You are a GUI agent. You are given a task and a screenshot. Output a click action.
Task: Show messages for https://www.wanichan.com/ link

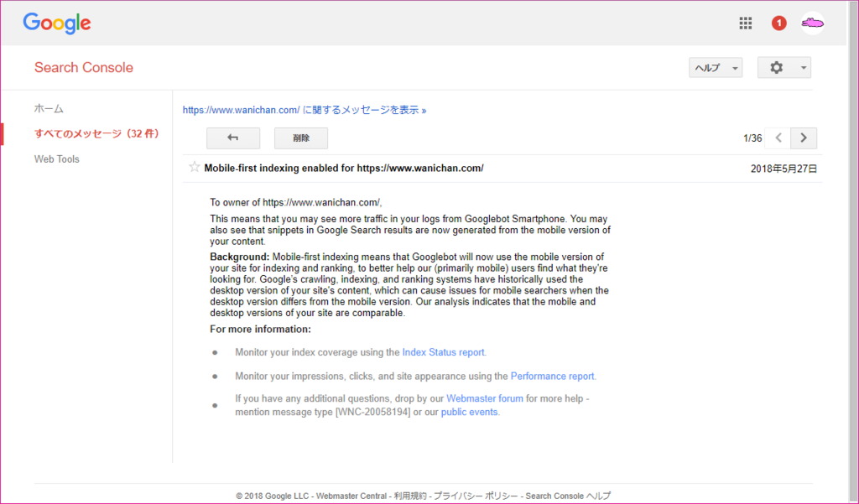[304, 110]
